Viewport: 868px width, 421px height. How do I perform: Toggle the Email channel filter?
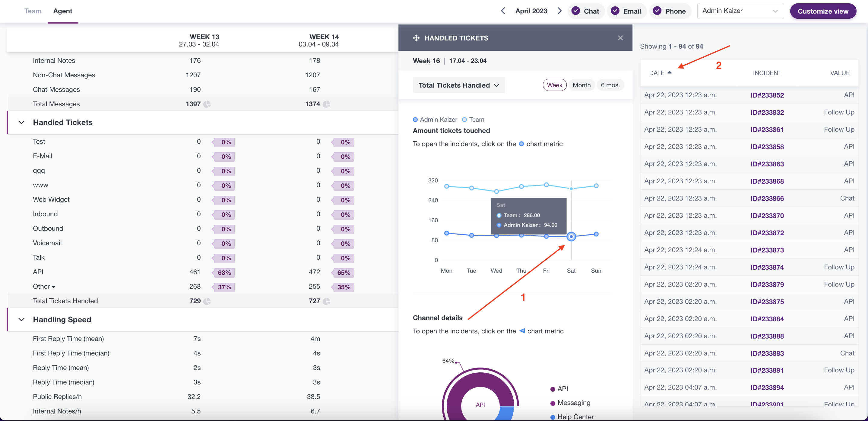click(626, 11)
